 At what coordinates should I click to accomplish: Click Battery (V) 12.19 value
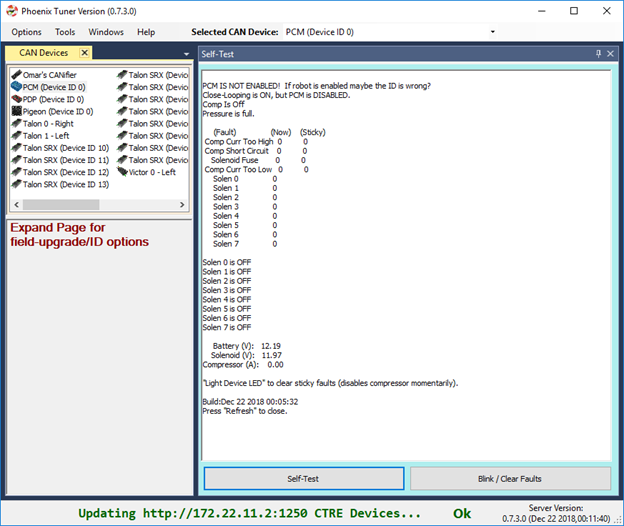pos(271,346)
